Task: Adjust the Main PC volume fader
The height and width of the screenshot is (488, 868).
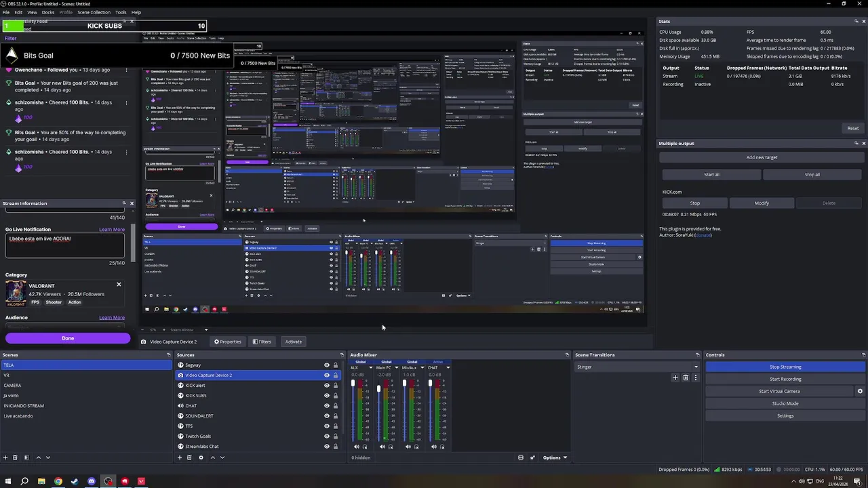Action: point(378,389)
